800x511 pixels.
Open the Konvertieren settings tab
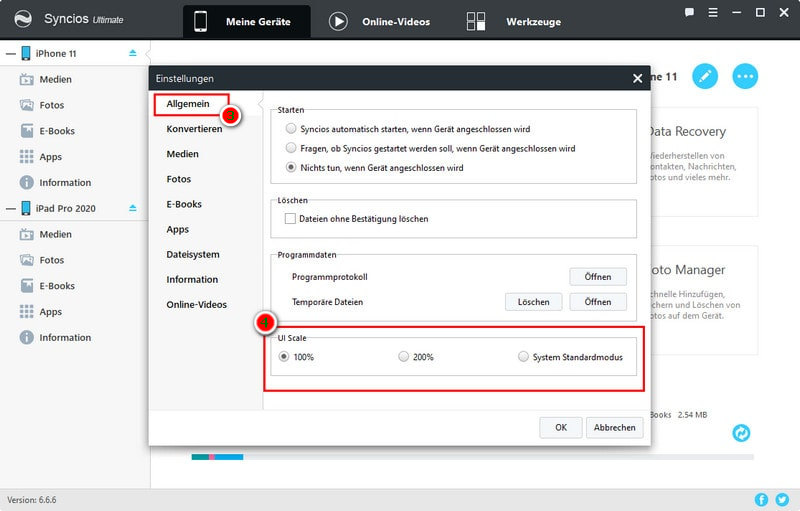194,129
